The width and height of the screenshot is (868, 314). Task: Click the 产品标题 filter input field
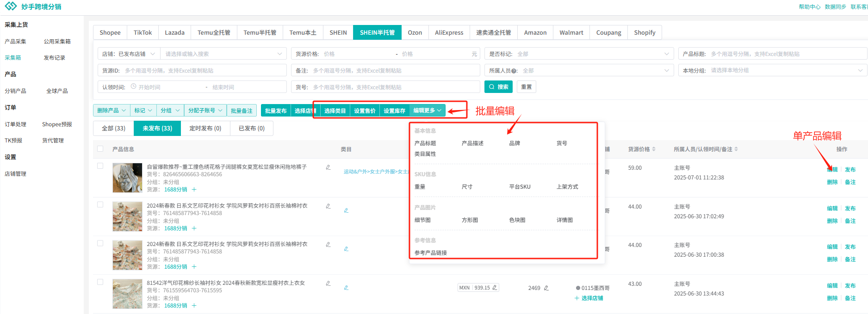click(x=773, y=54)
